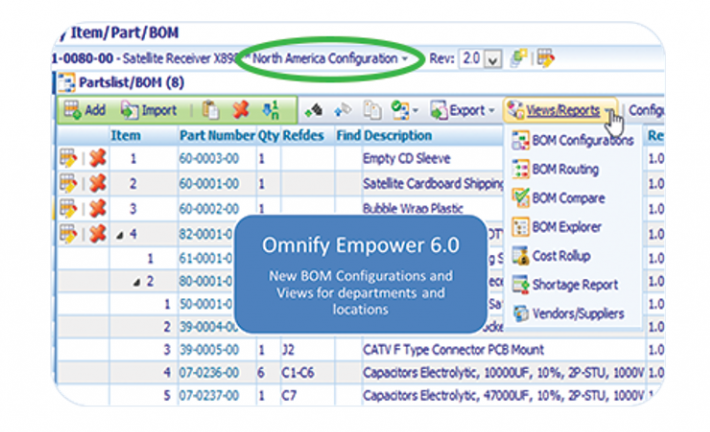The width and height of the screenshot is (710, 432).
Task: Open part number 60-0002-00
Action: [x=209, y=209]
